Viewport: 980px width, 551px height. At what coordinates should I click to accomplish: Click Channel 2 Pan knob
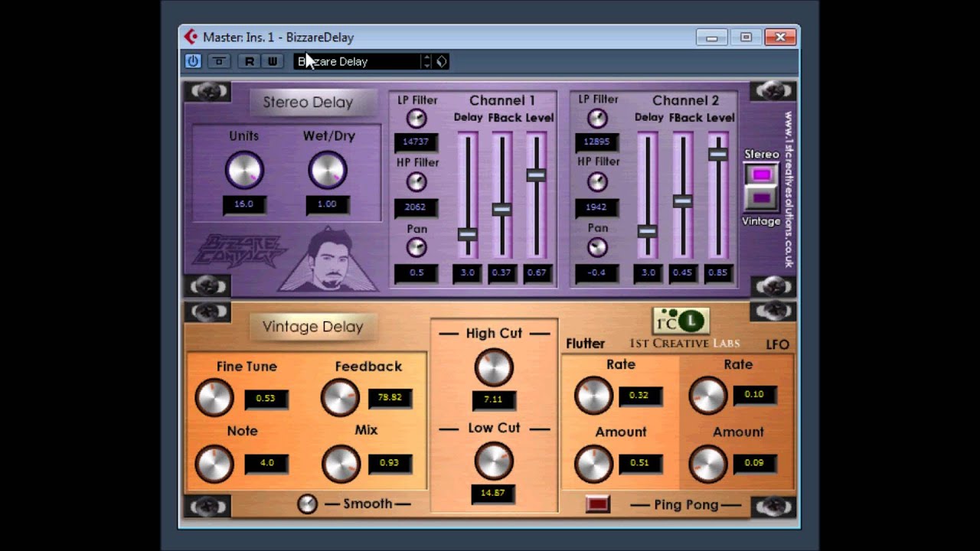[597, 247]
